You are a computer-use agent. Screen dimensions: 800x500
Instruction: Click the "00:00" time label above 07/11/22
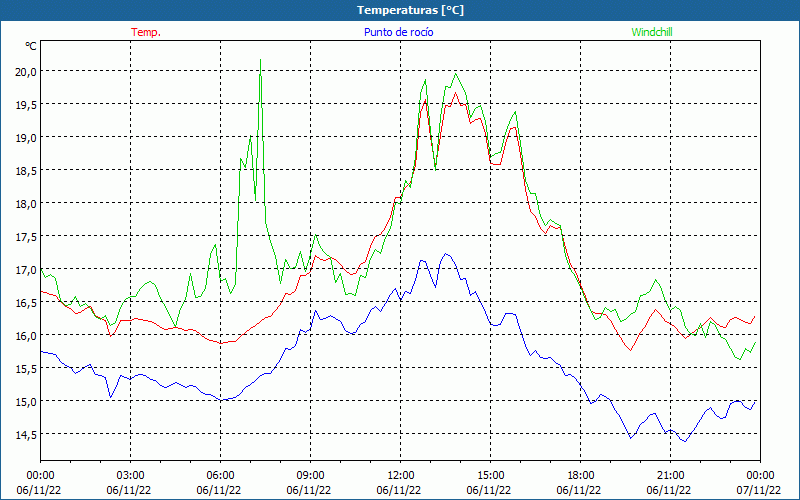click(760, 476)
